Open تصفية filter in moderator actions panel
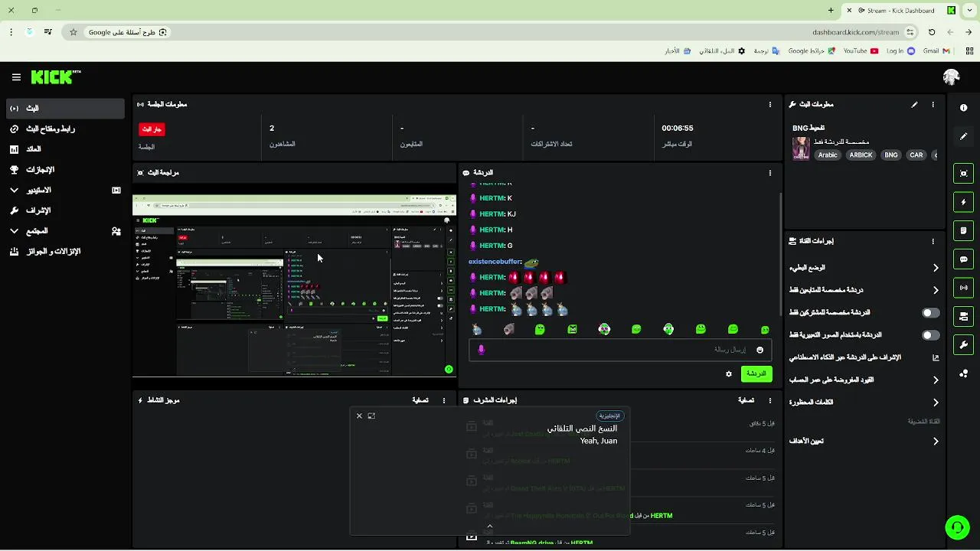Screen dimensions: 980x551 [746, 400]
